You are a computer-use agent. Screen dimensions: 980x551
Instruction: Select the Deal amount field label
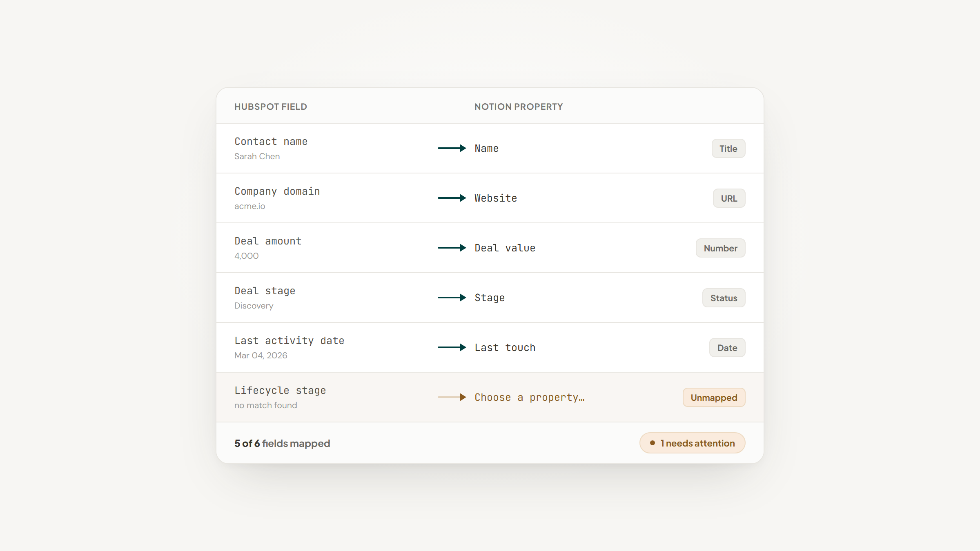point(268,241)
